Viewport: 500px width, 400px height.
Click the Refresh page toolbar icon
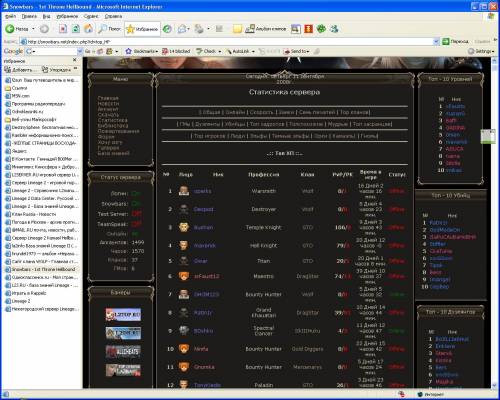[76, 29]
